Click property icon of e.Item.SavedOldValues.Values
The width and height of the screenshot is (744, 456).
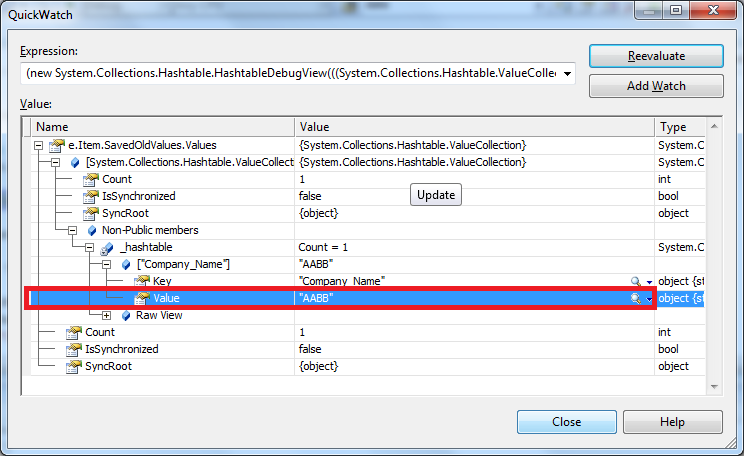pyautogui.click(x=57, y=145)
